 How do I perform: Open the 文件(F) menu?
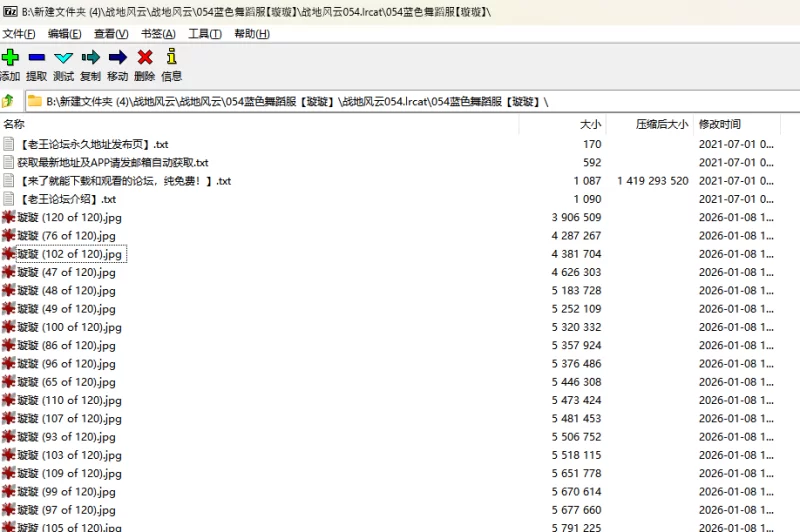coord(19,34)
